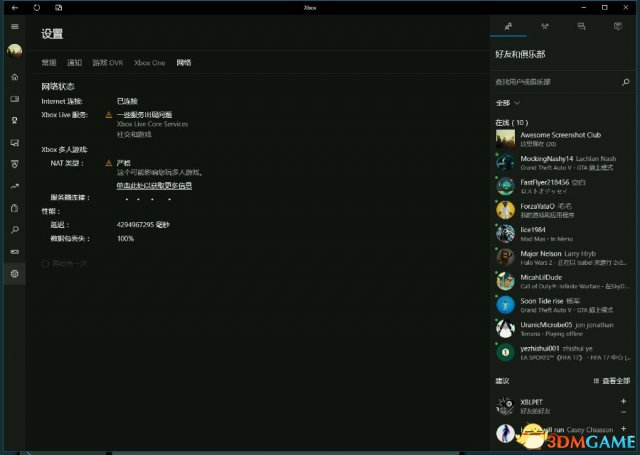Click the FastFlyer218456 avatar
Viewport: 640px width, 455px height.
coord(505,186)
